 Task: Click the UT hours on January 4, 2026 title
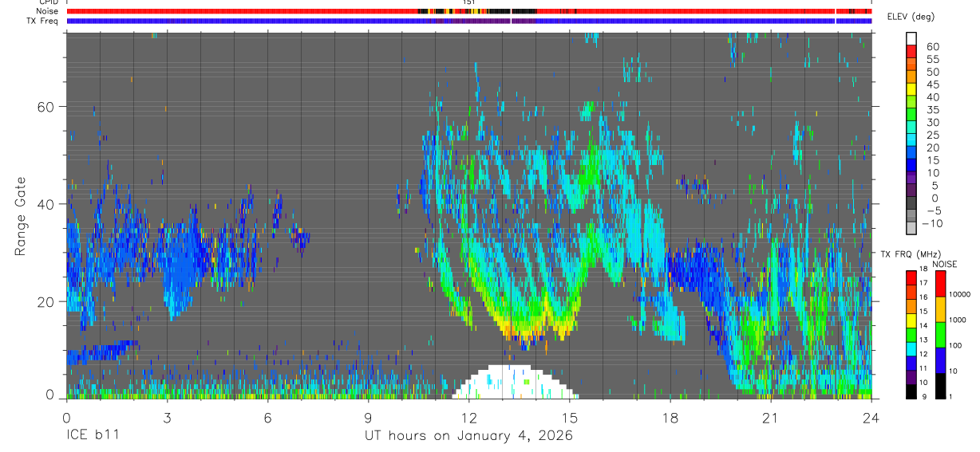pos(468,436)
